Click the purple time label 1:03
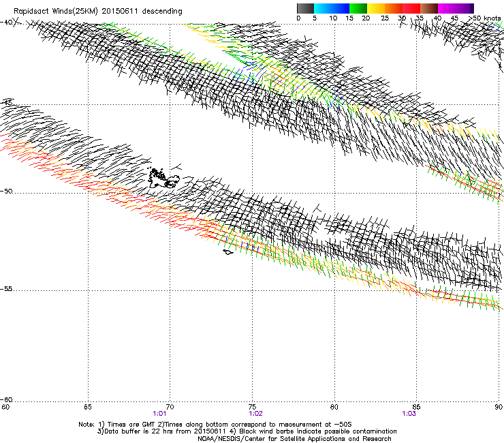 (409, 414)
